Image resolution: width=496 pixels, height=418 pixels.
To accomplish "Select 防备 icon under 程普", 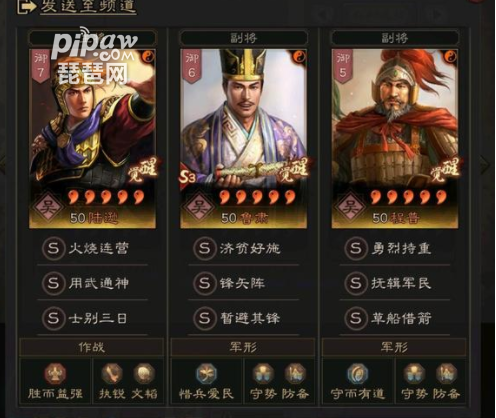I will click(x=447, y=374).
